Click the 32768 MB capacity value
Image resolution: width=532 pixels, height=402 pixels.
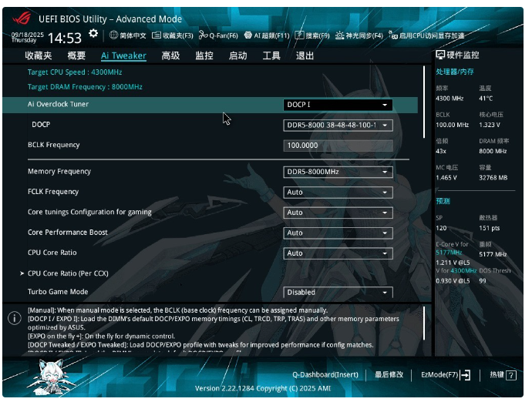pyautogui.click(x=493, y=178)
